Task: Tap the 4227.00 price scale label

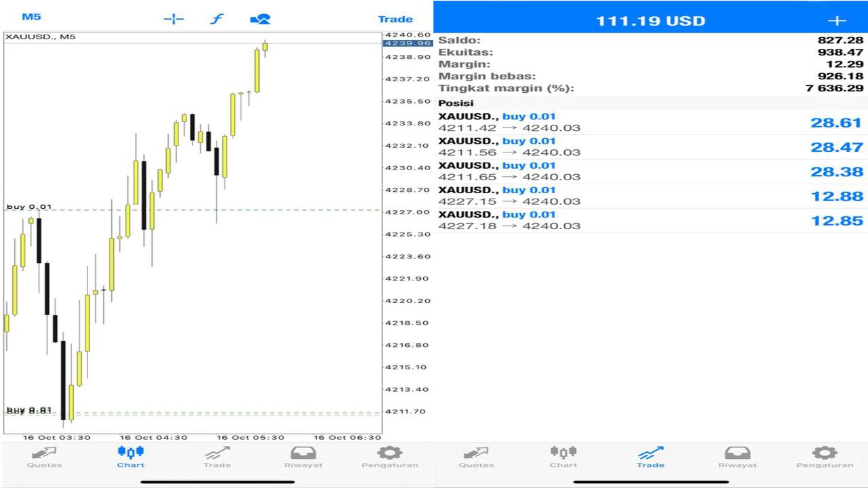Action: [407, 212]
